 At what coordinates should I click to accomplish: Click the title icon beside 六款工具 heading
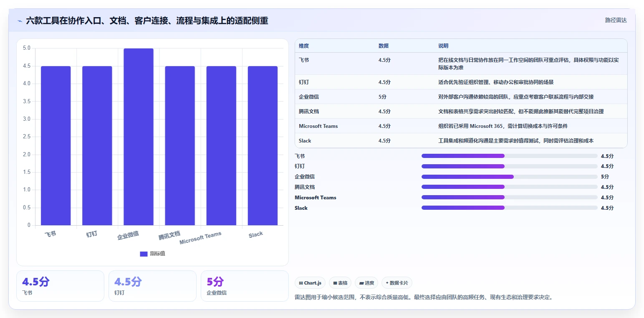coord(20,20)
